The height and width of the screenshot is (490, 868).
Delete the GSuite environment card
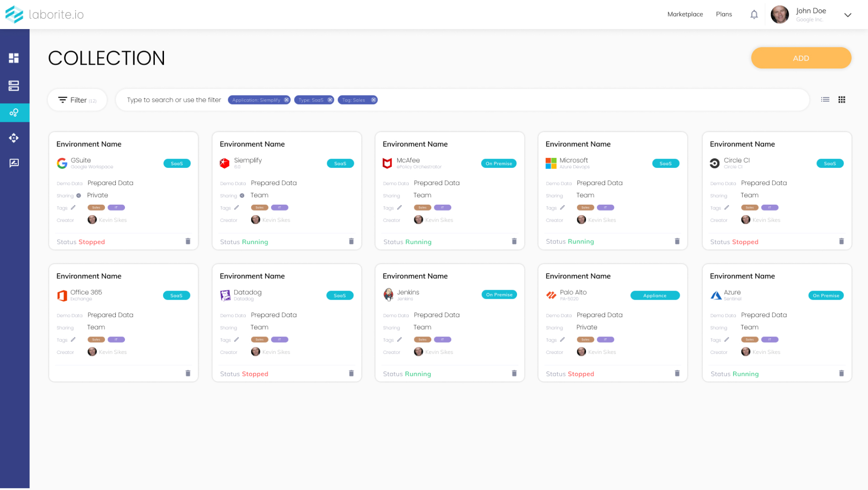[188, 241]
